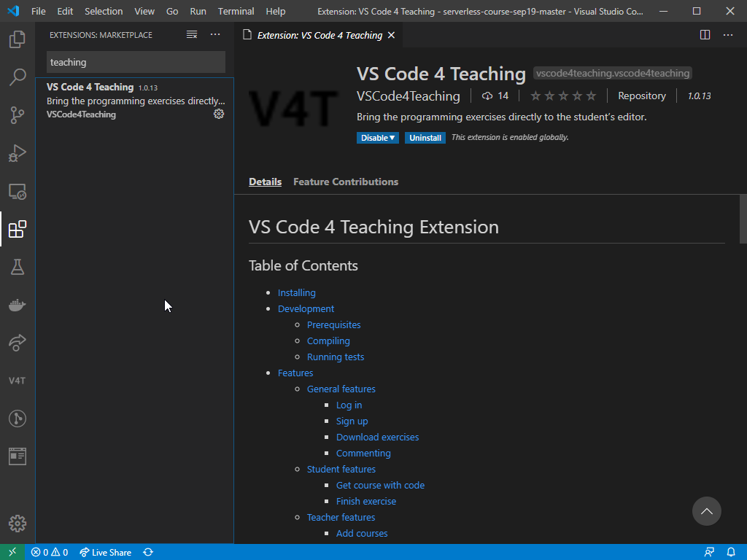Screen dimensions: 747x560
Task: Clear extensions search results icon
Action: 192,35
